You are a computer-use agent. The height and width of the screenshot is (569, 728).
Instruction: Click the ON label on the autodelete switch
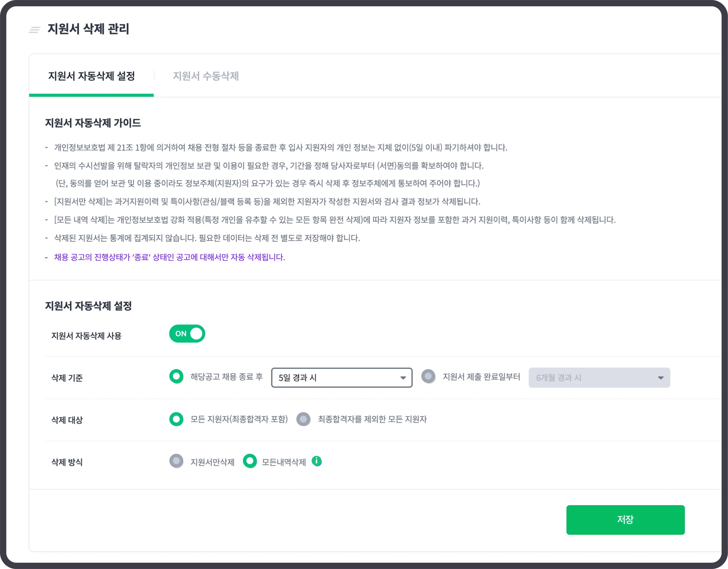(x=182, y=334)
